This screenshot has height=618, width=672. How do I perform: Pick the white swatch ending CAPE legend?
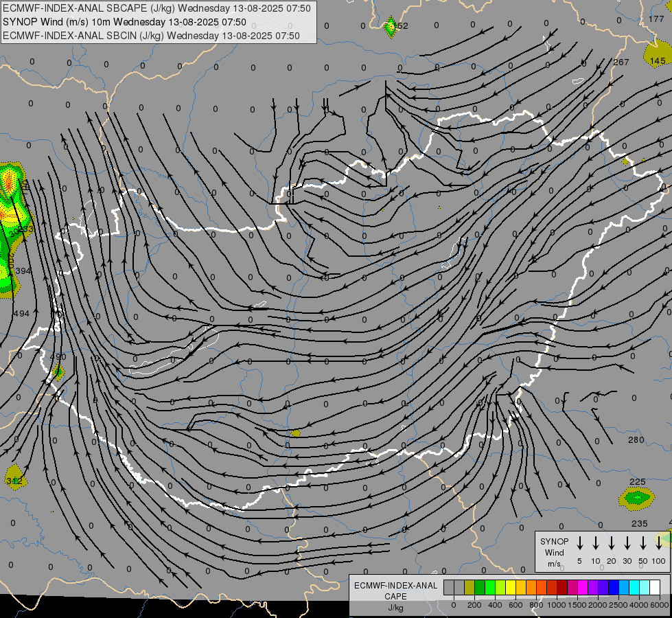coord(655,588)
